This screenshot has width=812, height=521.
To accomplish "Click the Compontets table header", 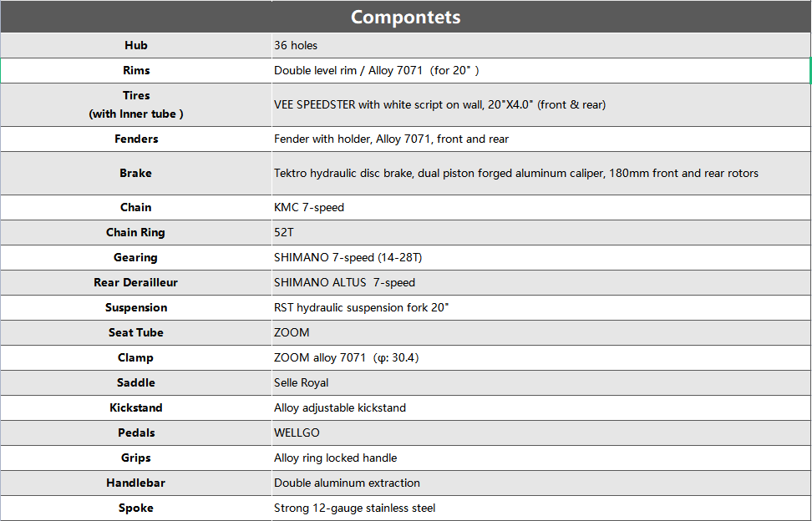I will click(x=405, y=17).
